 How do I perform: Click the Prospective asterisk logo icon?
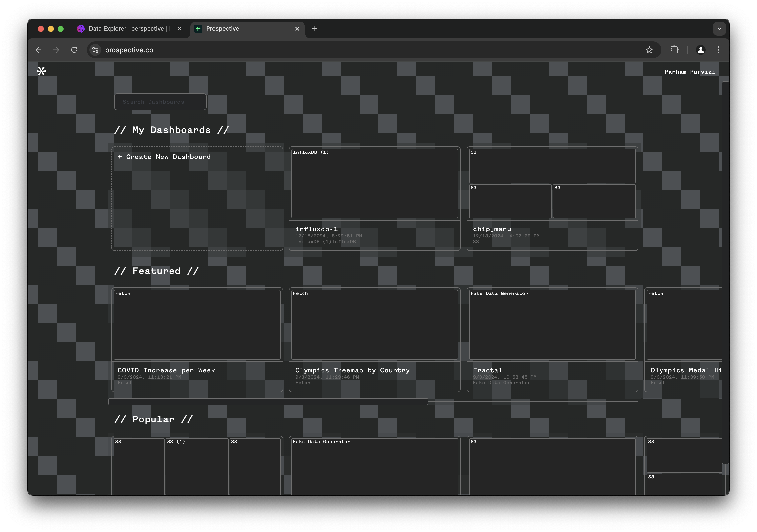point(41,71)
